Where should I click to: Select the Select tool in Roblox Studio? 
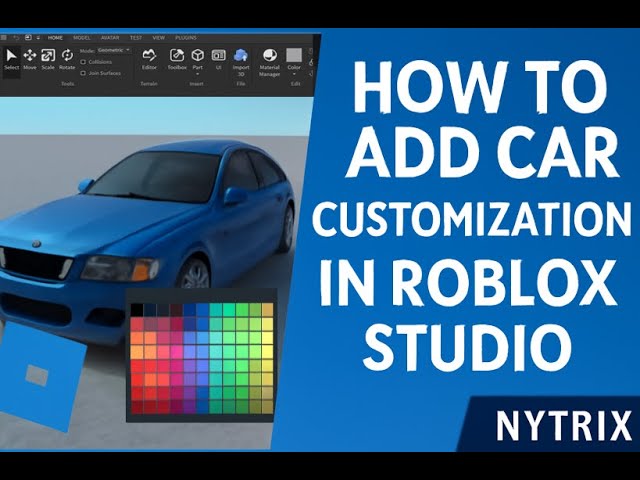click(x=11, y=60)
